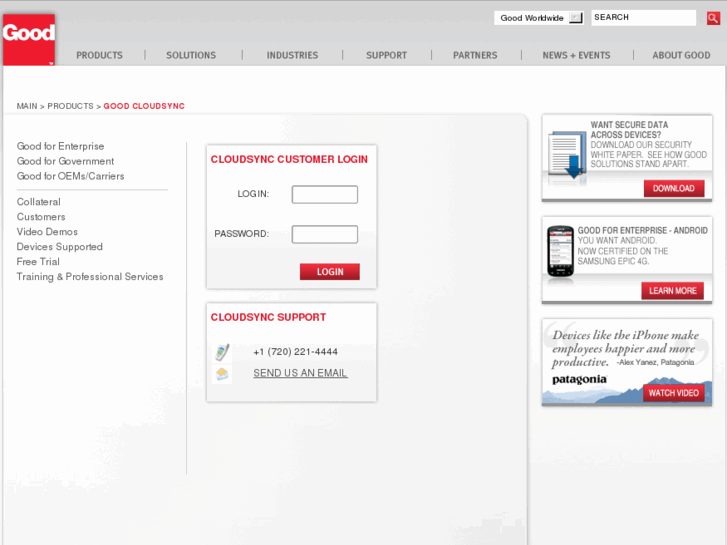Click the Android phone image
This screenshot has height=545, width=727.
561,251
